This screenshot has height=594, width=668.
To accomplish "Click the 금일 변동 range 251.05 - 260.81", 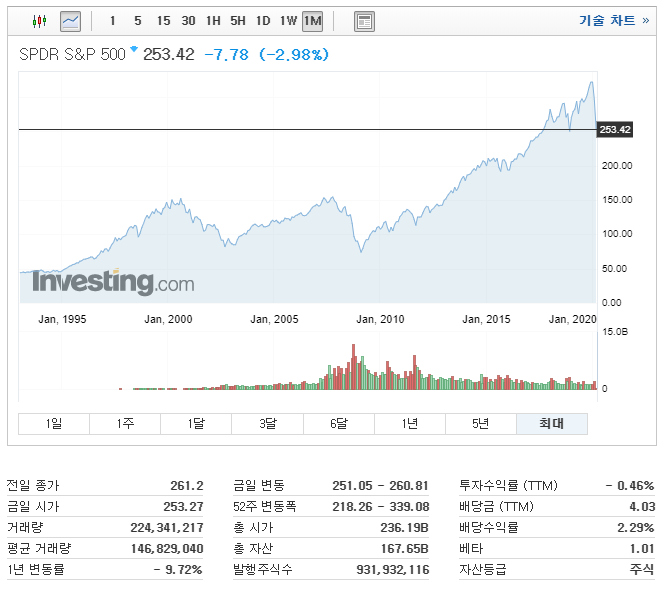I will tap(380, 485).
